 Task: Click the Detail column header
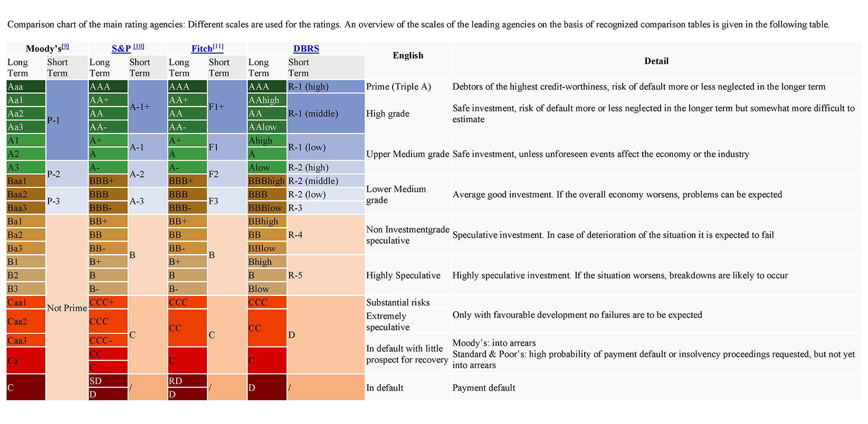[656, 61]
